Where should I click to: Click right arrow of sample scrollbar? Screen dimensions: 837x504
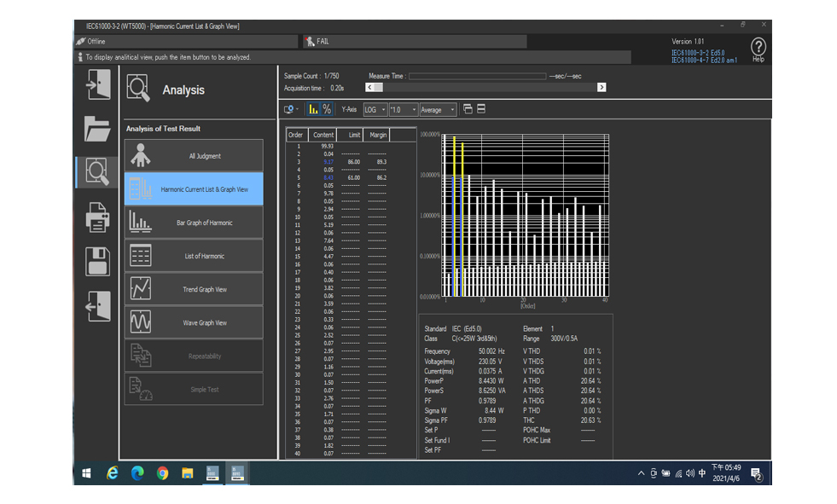(602, 87)
